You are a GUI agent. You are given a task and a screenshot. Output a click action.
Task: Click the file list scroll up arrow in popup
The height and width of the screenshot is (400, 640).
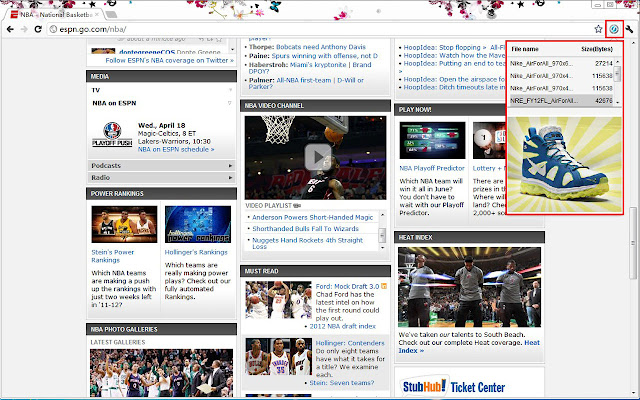click(x=618, y=62)
